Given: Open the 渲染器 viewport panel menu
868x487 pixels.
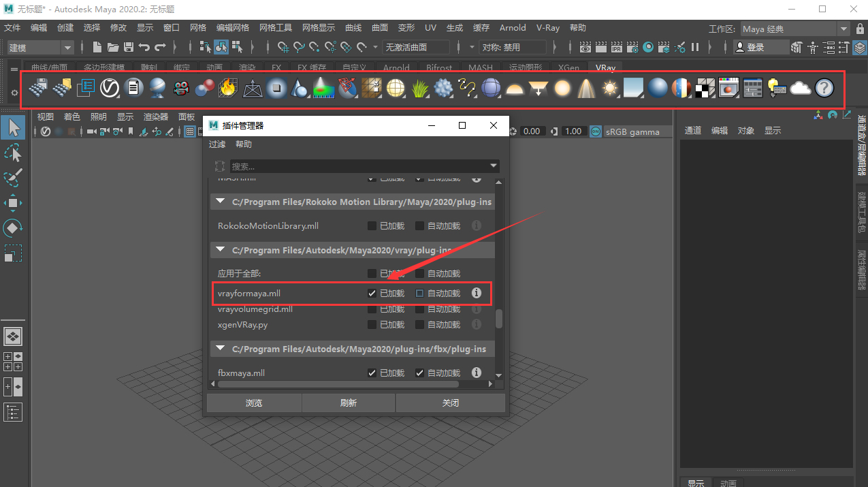Looking at the screenshot, I should [x=156, y=116].
